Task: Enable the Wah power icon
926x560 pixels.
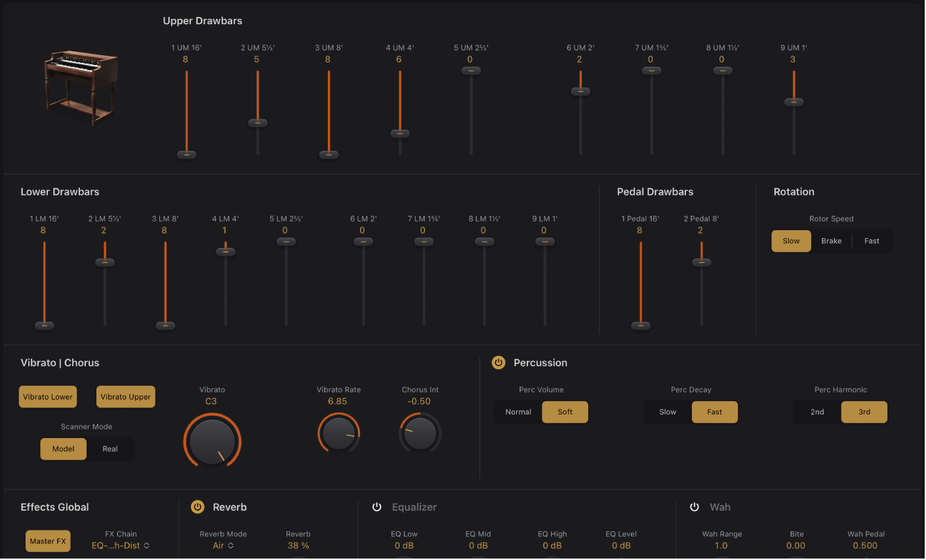Action: tap(694, 507)
